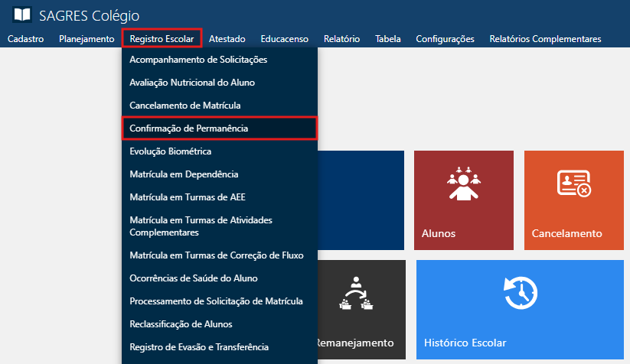The image size is (630, 364).
Task: Open the Atestado menu
Action: click(227, 39)
